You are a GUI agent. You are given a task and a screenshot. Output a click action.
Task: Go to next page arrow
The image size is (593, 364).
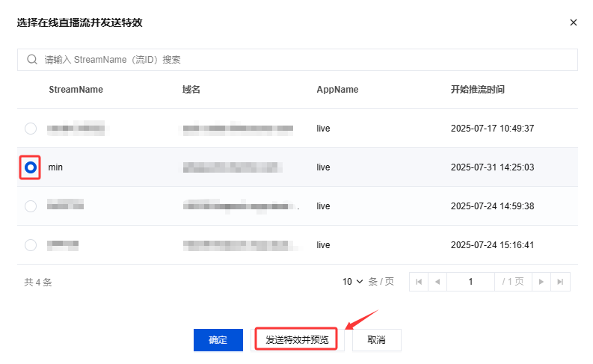tap(541, 282)
